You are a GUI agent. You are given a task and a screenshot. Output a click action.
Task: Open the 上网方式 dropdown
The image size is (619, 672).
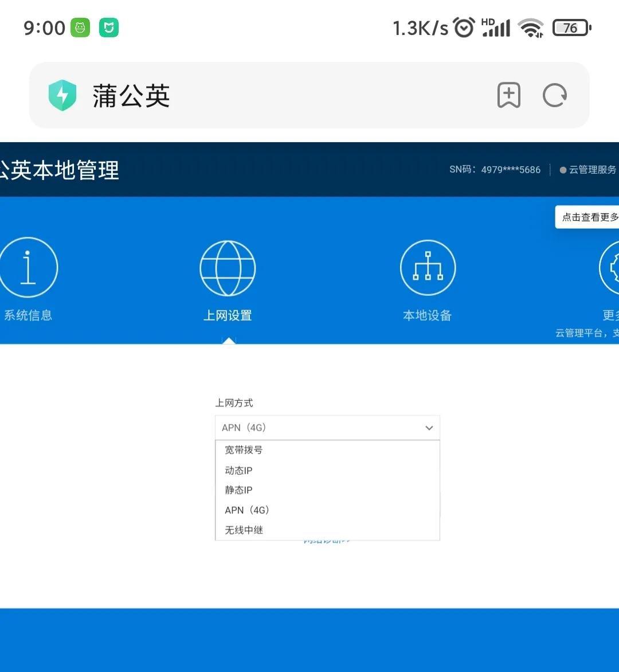point(327,427)
